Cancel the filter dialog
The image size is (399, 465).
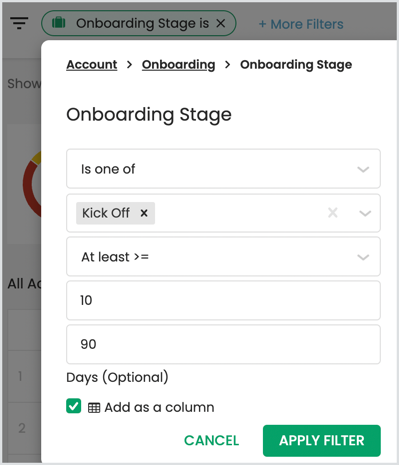211,440
